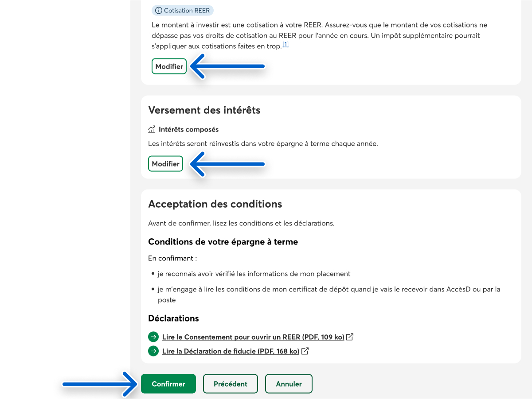
Task: Click external-link icon after Consentement REER PDF
Action: [350, 337]
